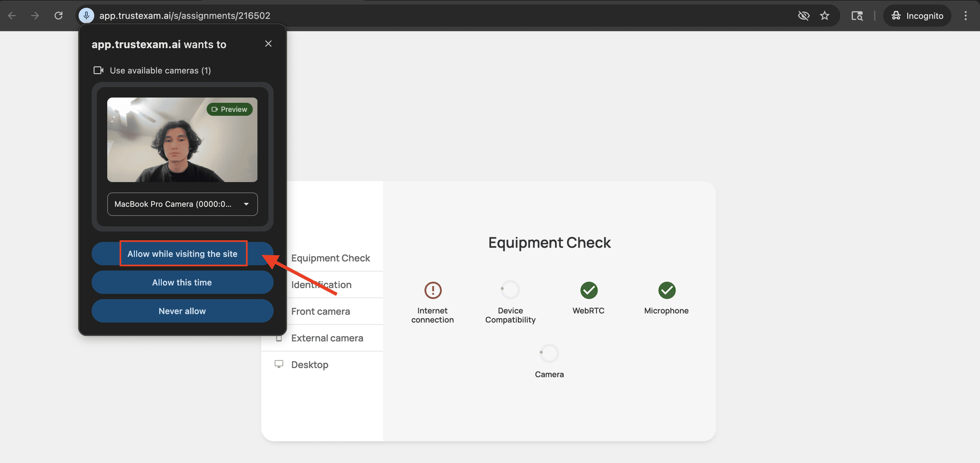Click the Device Compatibility loading spinner
The height and width of the screenshot is (463, 980).
pyautogui.click(x=510, y=290)
